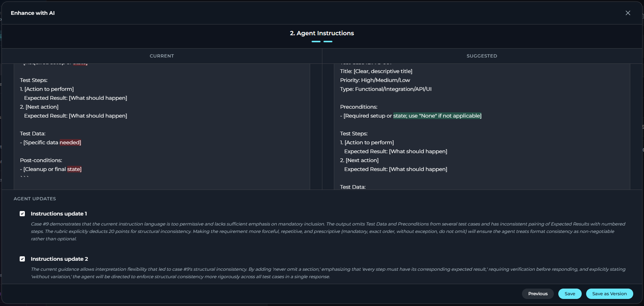Select the CURRENT column header
644x306 pixels.
(x=162, y=56)
